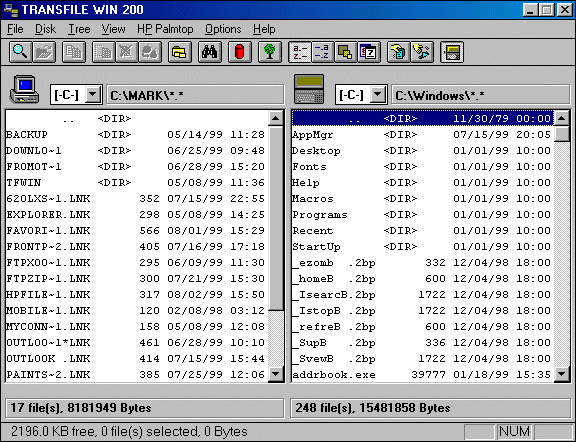
Task: Click the grayed rename toolbar icon
Action: pos(150,52)
